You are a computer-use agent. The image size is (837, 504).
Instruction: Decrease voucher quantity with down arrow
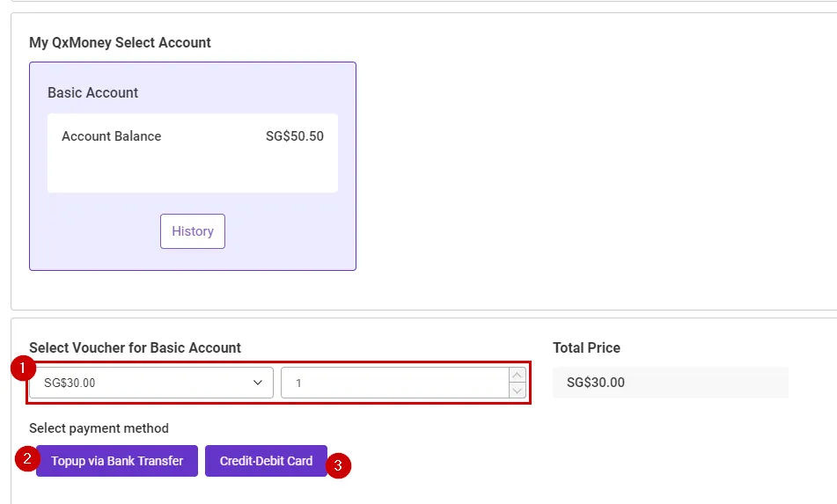coord(518,391)
